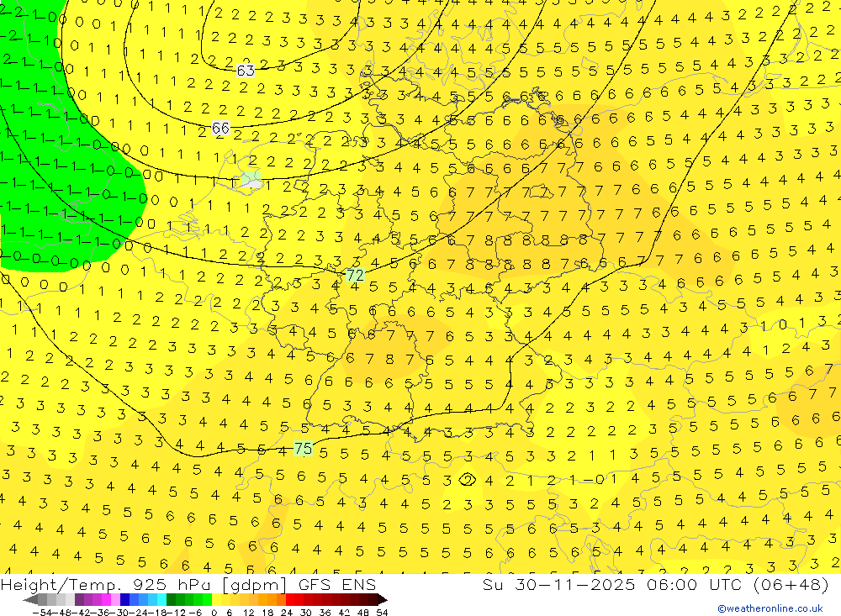Click the 'Height/Temp. 925 hPa [gdpm] GFS ENS' title
841x616 pixels.
click(188, 584)
